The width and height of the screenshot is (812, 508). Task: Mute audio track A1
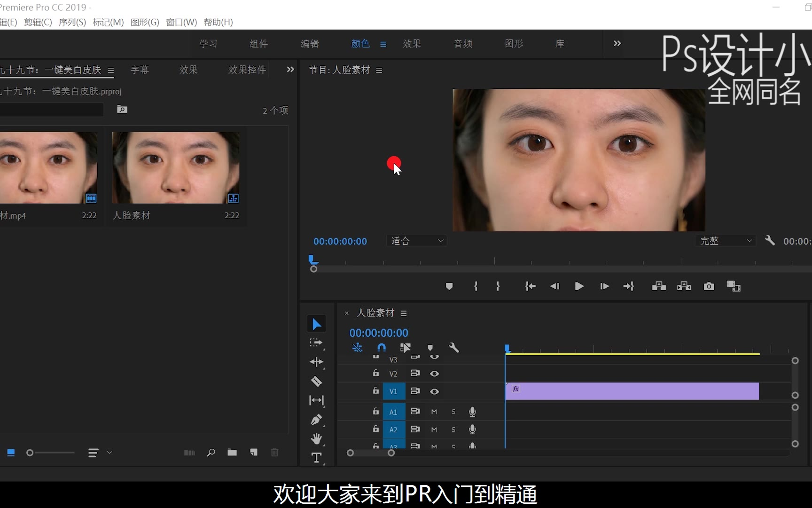(x=434, y=412)
